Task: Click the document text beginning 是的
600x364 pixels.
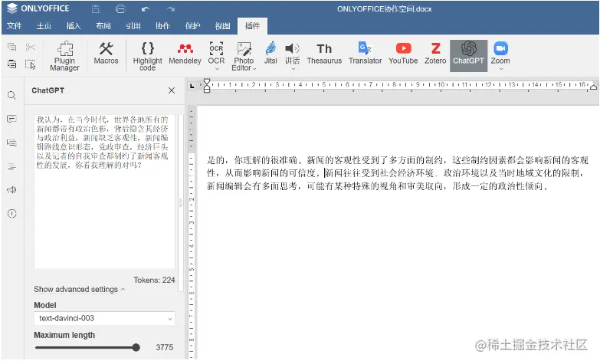Action: pos(398,173)
